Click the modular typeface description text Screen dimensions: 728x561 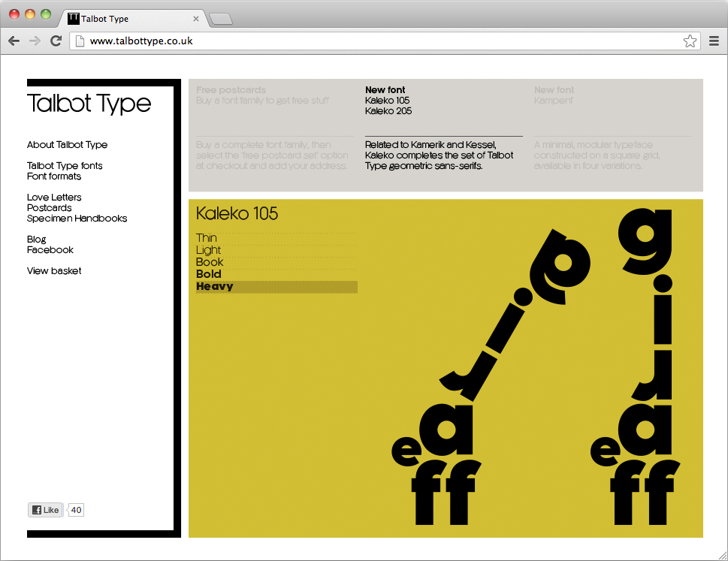tap(597, 155)
